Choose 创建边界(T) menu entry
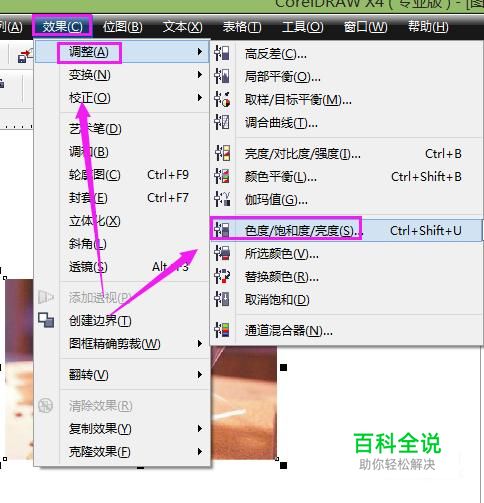 click(x=122, y=321)
